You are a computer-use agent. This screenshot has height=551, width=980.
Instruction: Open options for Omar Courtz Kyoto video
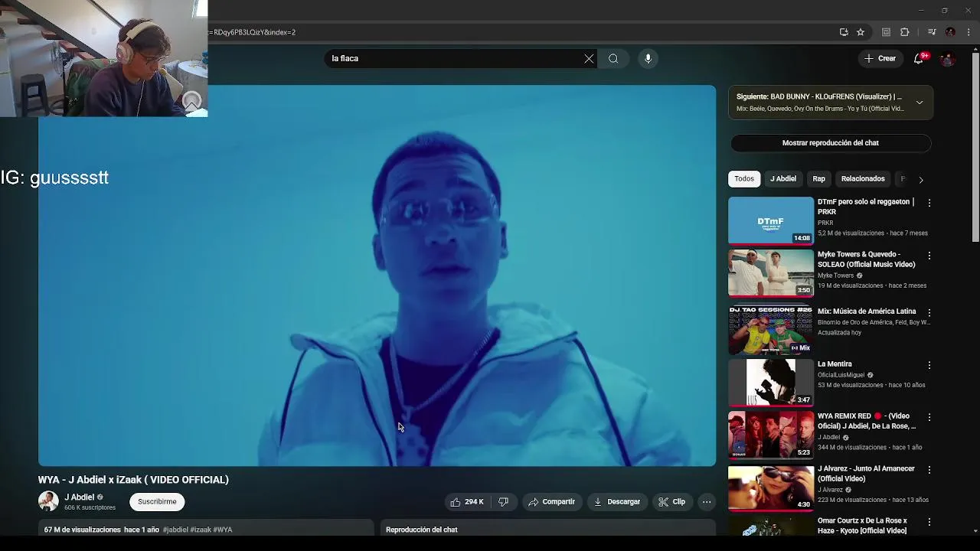(929, 522)
